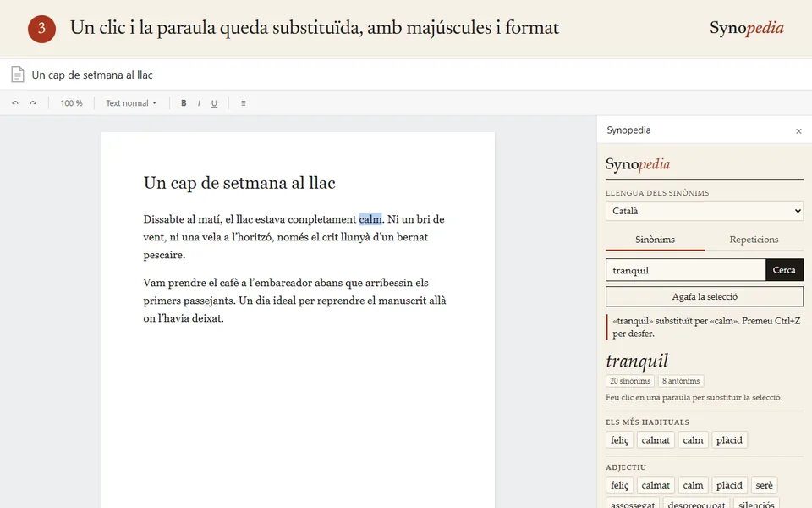Choose feliç under Adjectiu
The image size is (812, 508).
pyautogui.click(x=619, y=485)
